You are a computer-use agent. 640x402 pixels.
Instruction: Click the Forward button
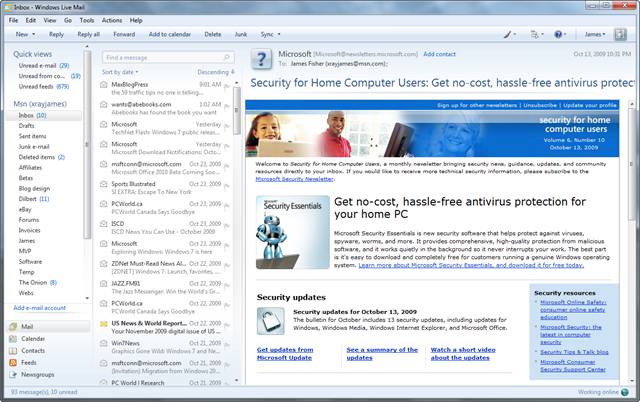point(124,35)
